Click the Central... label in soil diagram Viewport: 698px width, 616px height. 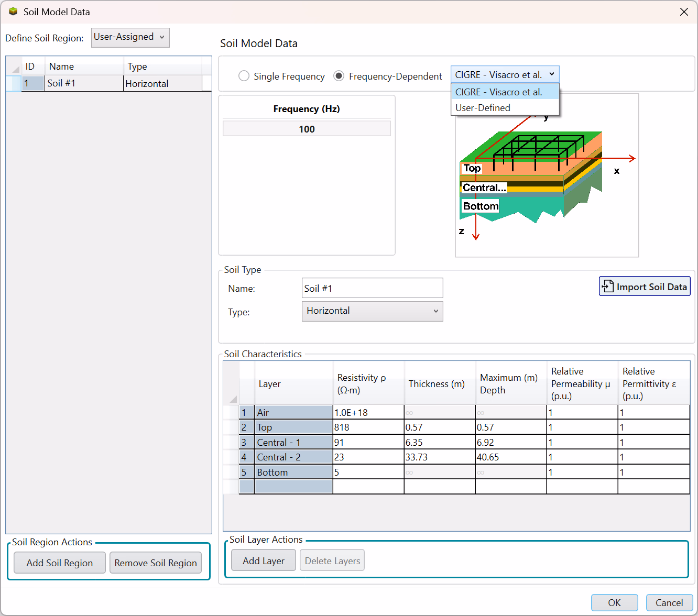click(x=484, y=188)
